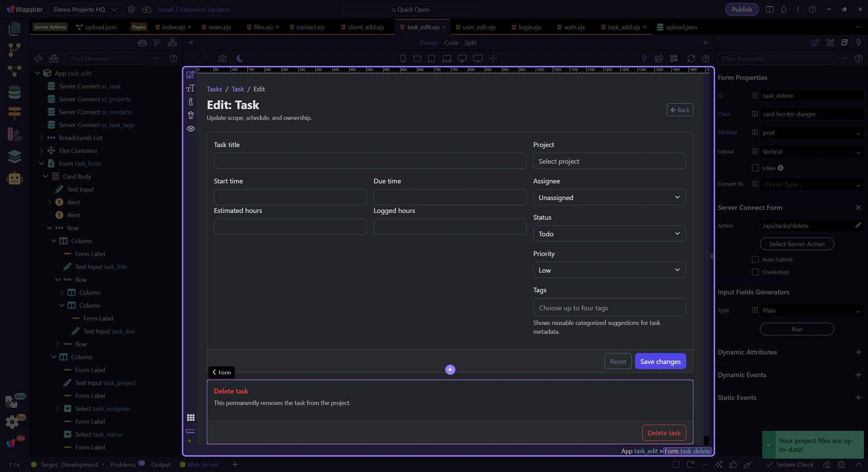Enable the Inline layout checkbox
This screenshot has height=472, width=868.
click(x=755, y=168)
